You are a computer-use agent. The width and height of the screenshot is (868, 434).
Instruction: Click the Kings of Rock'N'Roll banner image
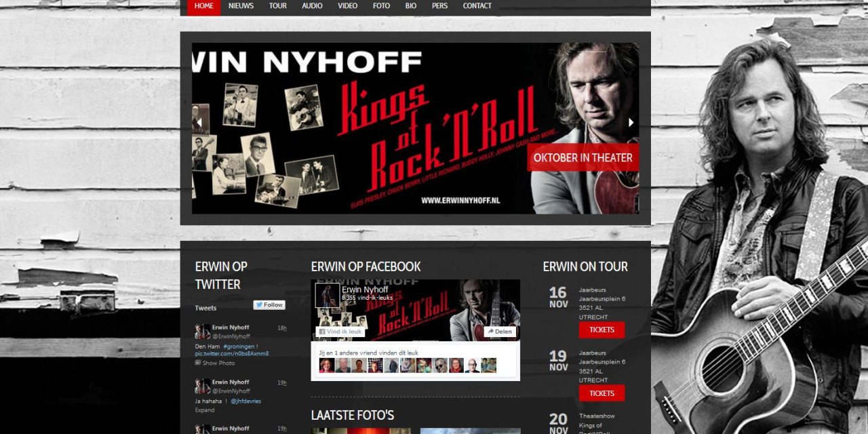[x=415, y=128]
